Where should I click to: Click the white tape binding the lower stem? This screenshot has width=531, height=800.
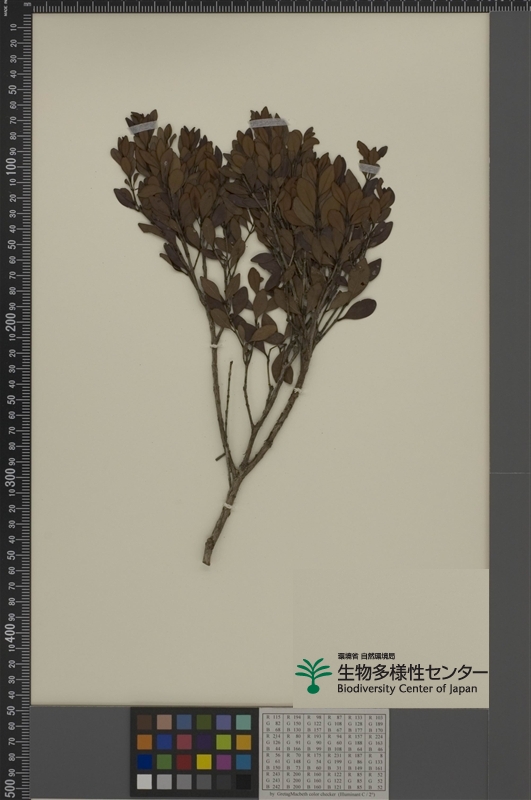coord(227,505)
